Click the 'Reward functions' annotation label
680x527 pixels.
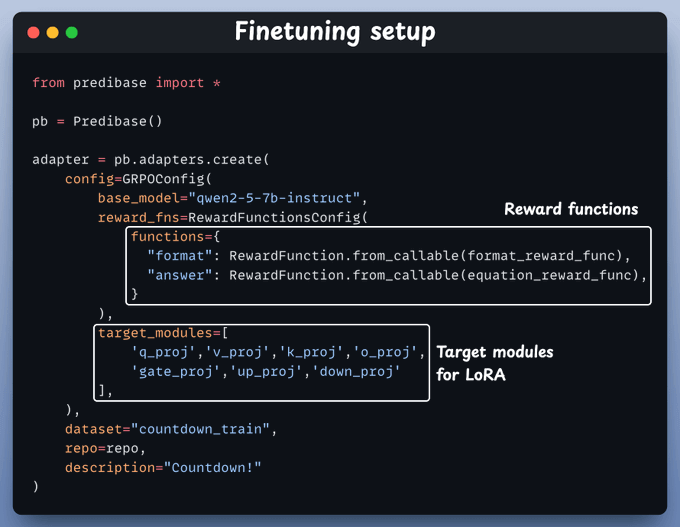[571, 209]
